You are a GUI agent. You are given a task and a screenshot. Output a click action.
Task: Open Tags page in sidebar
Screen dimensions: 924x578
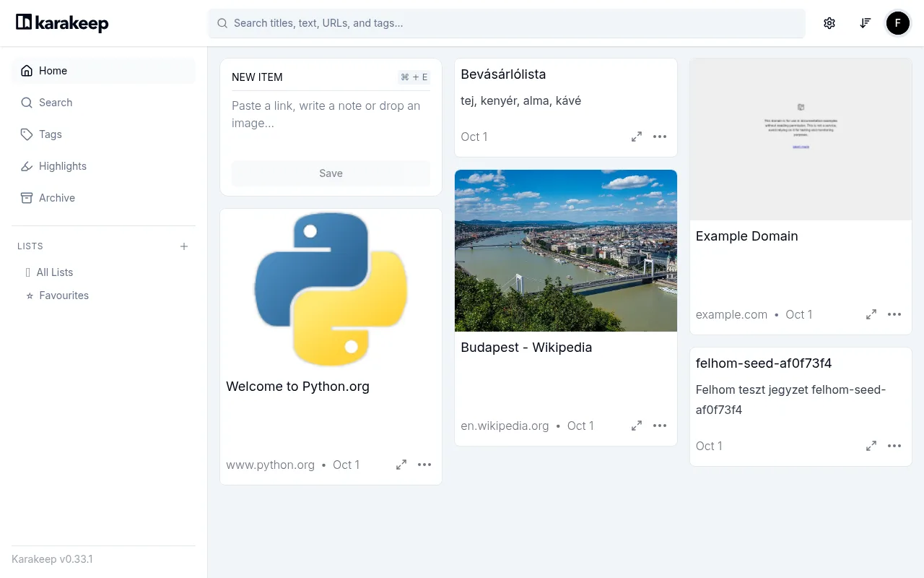click(x=104, y=134)
